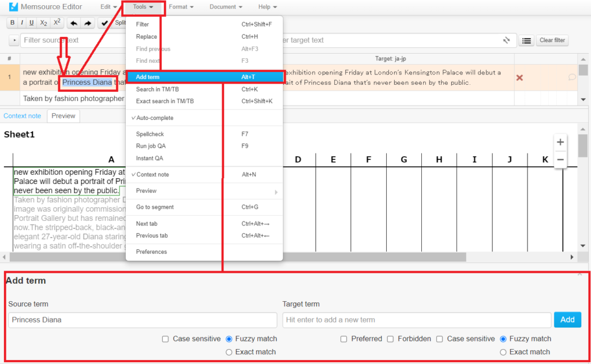Enable the Forbidden checkbox
This screenshot has width=591, height=364.
391,339
